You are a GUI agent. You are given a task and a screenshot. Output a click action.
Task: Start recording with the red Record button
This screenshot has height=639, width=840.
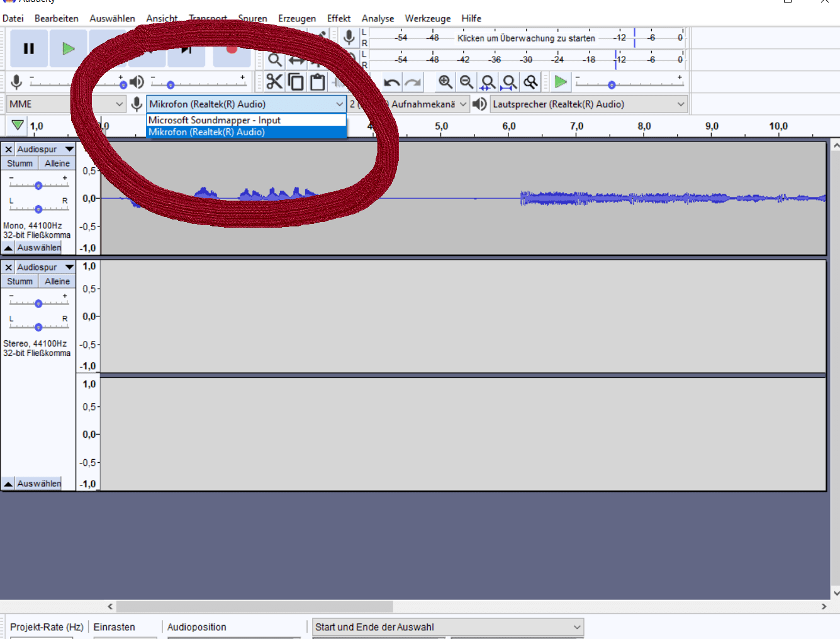(232, 49)
